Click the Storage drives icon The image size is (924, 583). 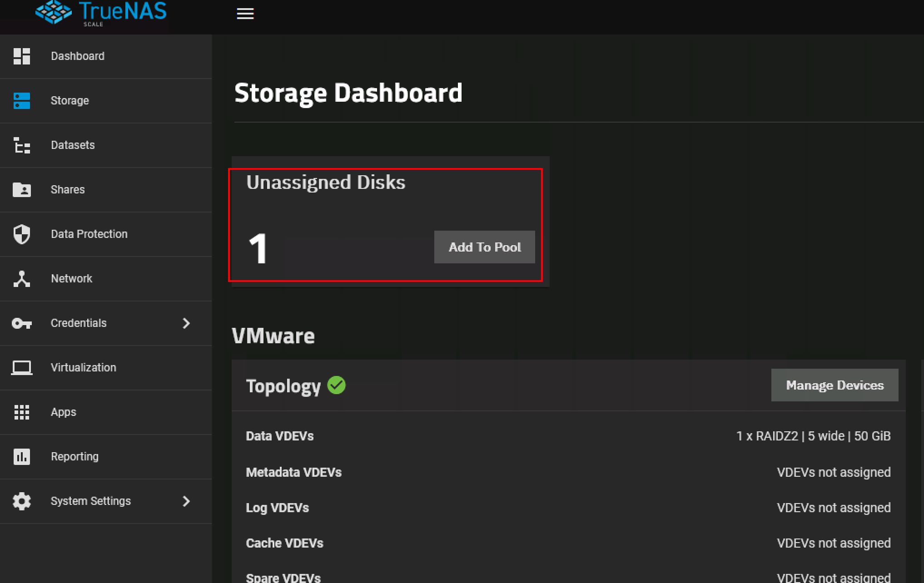point(21,101)
